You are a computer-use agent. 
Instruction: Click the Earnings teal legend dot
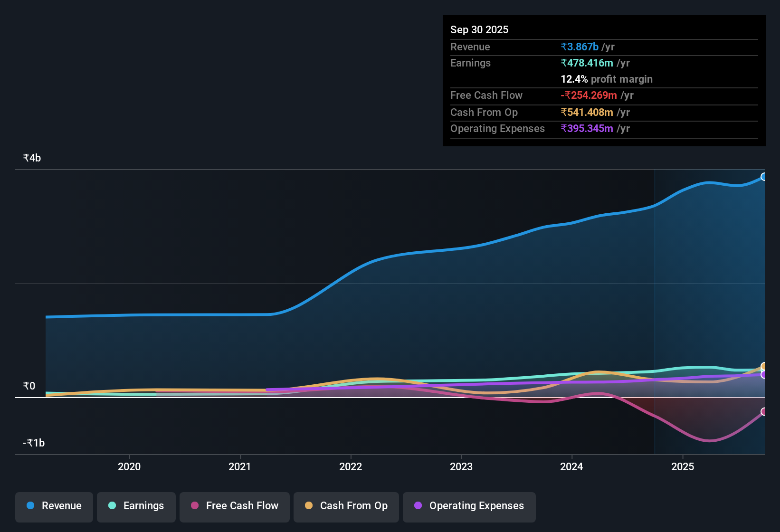click(x=112, y=506)
